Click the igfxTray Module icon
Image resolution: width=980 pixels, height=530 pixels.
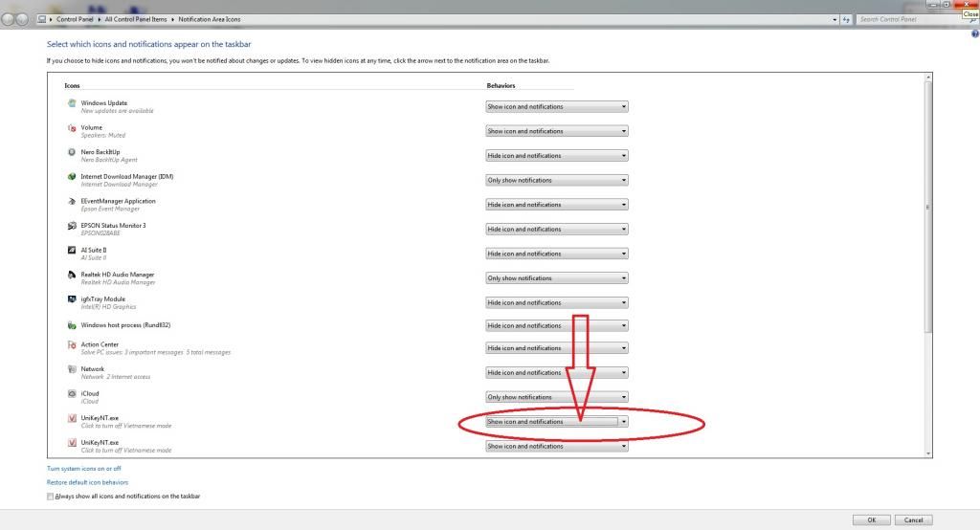click(x=72, y=299)
